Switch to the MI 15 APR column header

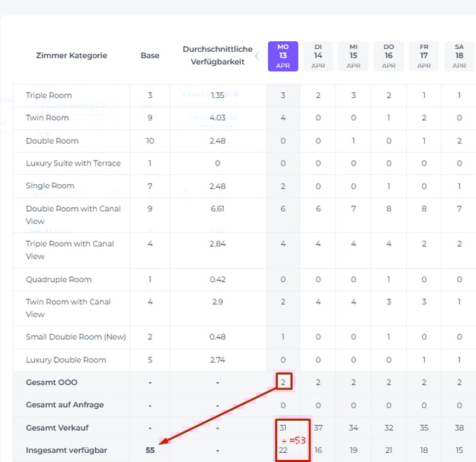(353, 55)
